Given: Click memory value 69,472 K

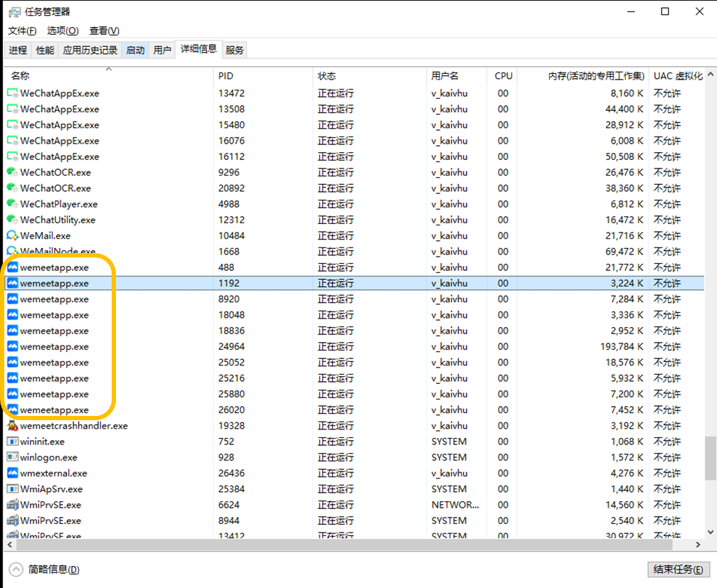Looking at the screenshot, I should coord(625,252).
